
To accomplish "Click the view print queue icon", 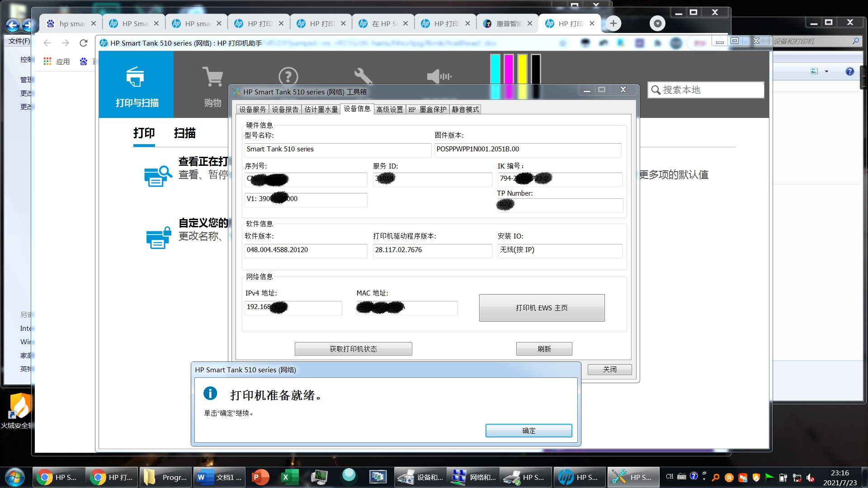I will point(158,176).
